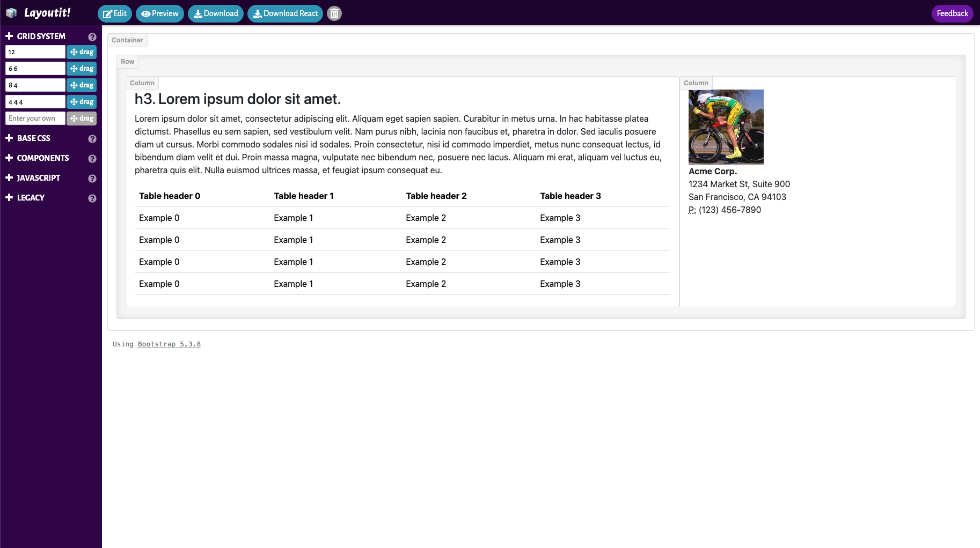Select the Container label tag

128,40
